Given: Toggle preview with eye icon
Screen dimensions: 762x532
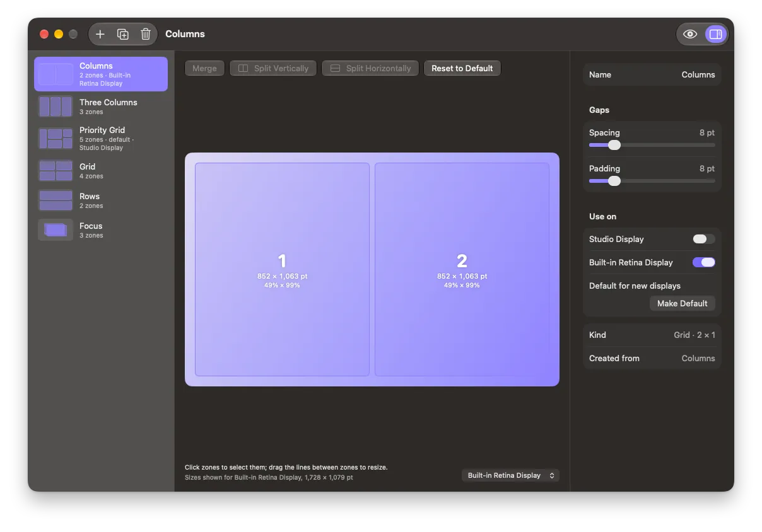Looking at the screenshot, I should [690, 34].
